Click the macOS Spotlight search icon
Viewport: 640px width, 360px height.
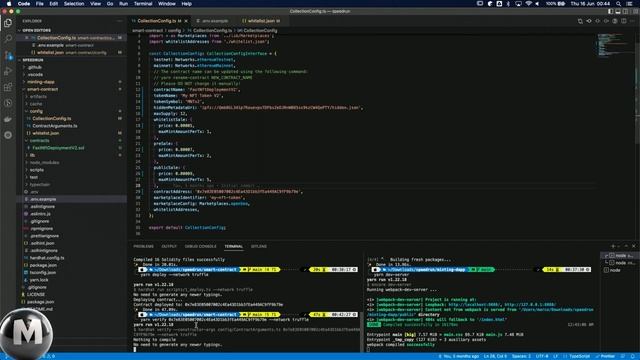point(619,4)
